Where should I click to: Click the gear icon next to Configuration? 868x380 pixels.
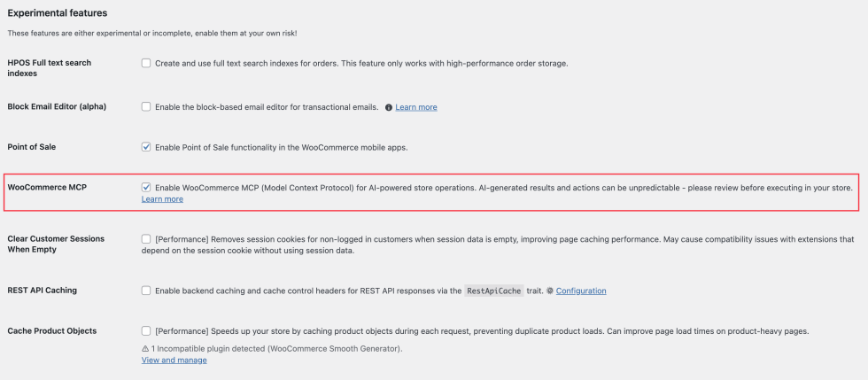[x=550, y=291]
